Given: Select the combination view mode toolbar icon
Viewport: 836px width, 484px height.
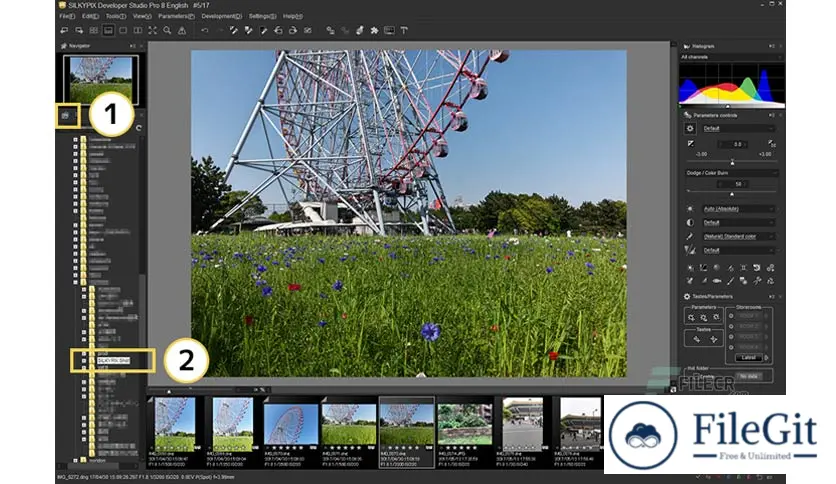Looking at the screenshot, I should pos(108,30).
